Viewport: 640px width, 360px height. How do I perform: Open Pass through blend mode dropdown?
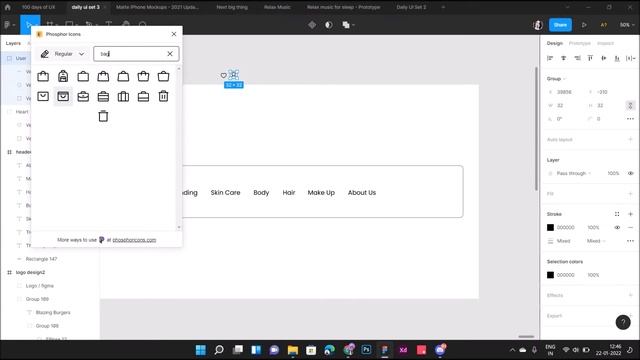[573, 173]
